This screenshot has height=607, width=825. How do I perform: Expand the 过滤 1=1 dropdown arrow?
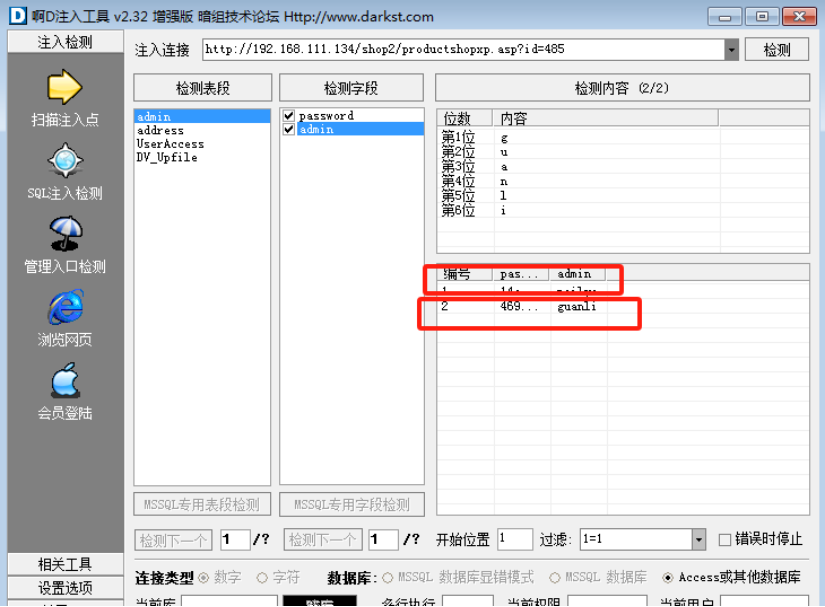click(x=699, y=540)
